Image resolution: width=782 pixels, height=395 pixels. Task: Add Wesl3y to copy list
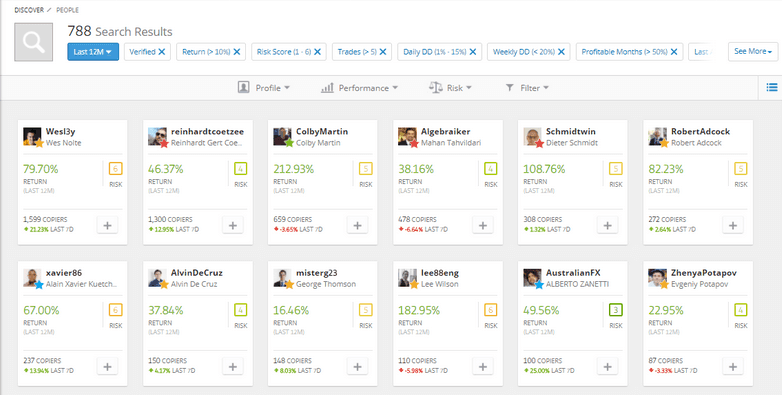click(107, 225)
